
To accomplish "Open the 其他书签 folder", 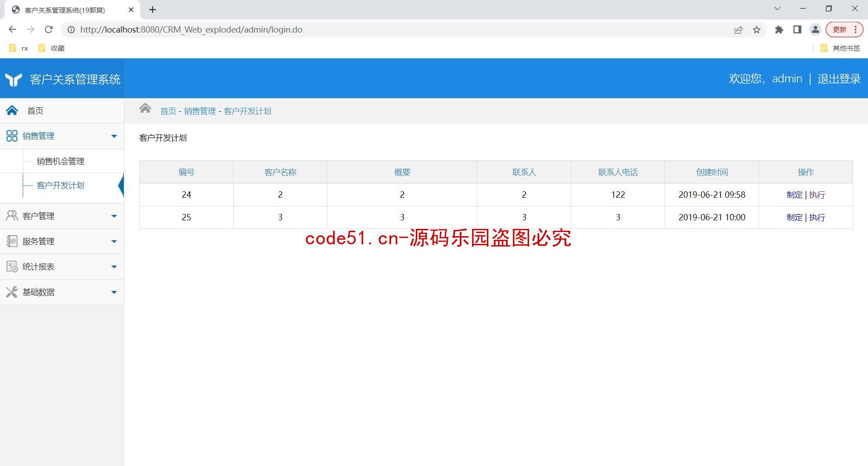I will 840,48.
